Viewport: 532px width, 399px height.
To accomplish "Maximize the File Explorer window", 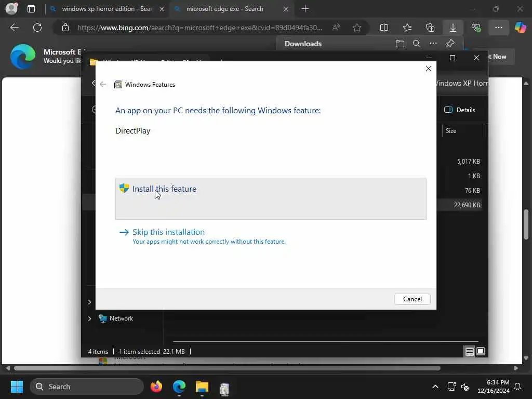I will (453, 58).
